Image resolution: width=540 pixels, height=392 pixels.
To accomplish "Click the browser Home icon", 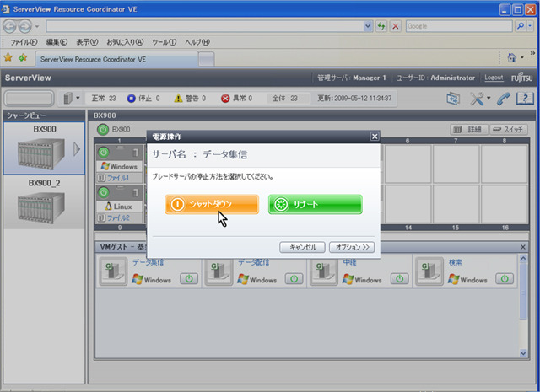I will click(x=512, y=58).
